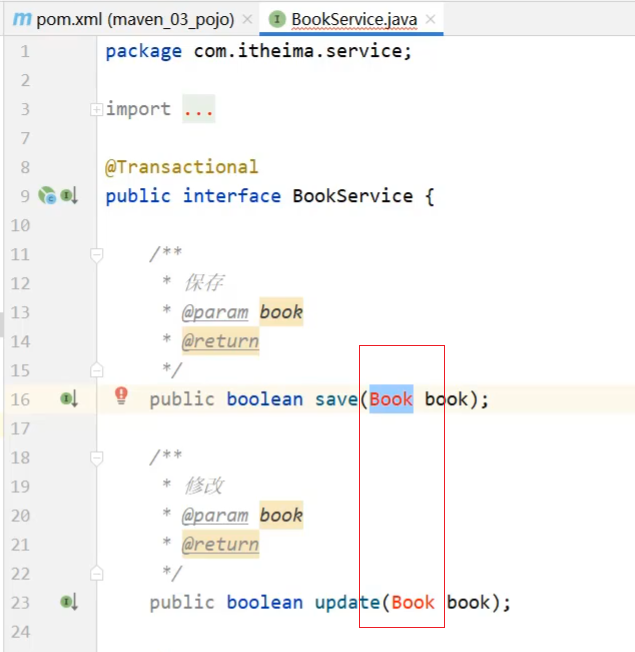Collapse the save Javadoc comment at line 11
Image resolution: width=635 pixels, height=652 pixels.
(x=96, y=255)
